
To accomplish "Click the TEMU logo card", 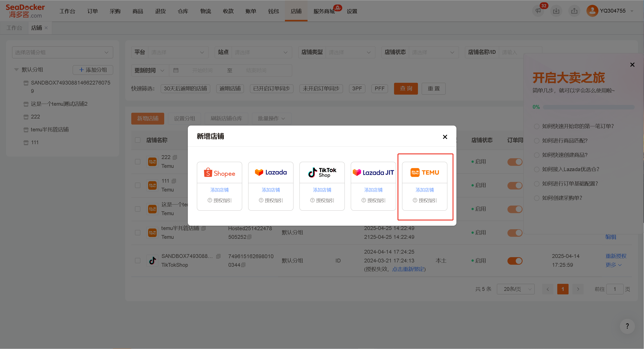I will pyautogui.click(x=424, y=172).
